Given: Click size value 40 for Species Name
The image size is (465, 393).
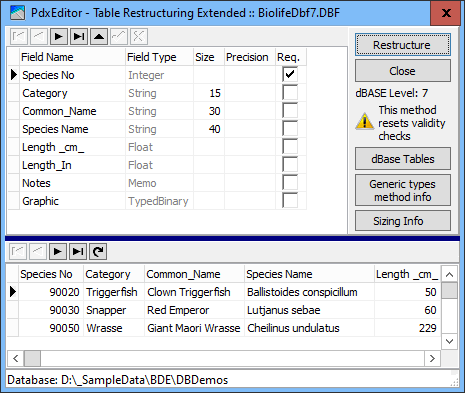Looking at the screenshot, I should 209,129.
